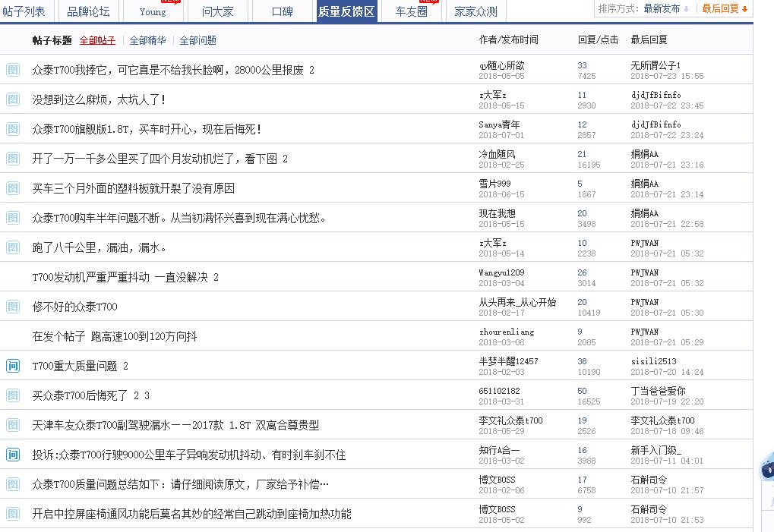
Task: Click the question icon beside the 投诉 thread
Action: (12, 456)
